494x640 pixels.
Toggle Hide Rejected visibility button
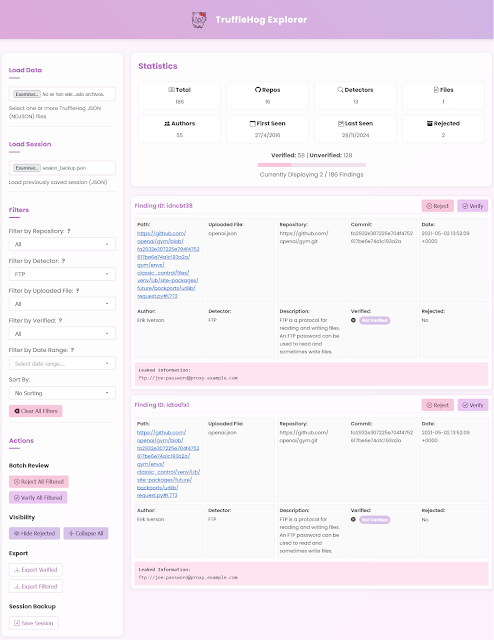click(x=35, y=533)
